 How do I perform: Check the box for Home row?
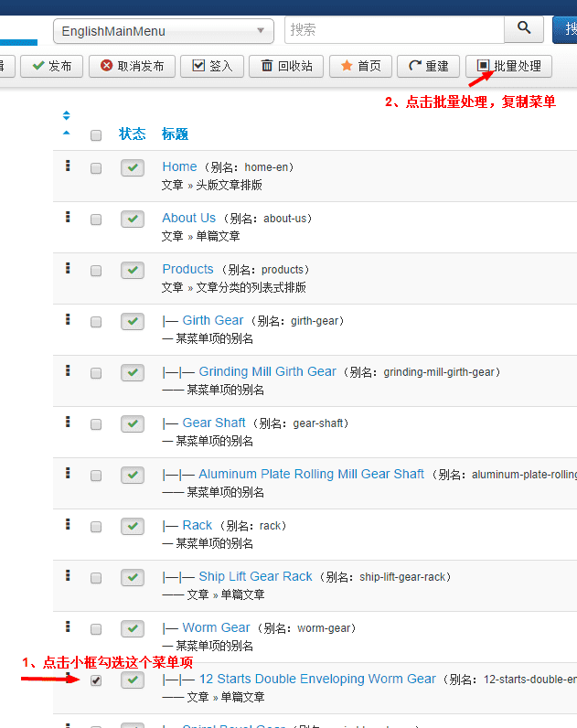point(96,168)
